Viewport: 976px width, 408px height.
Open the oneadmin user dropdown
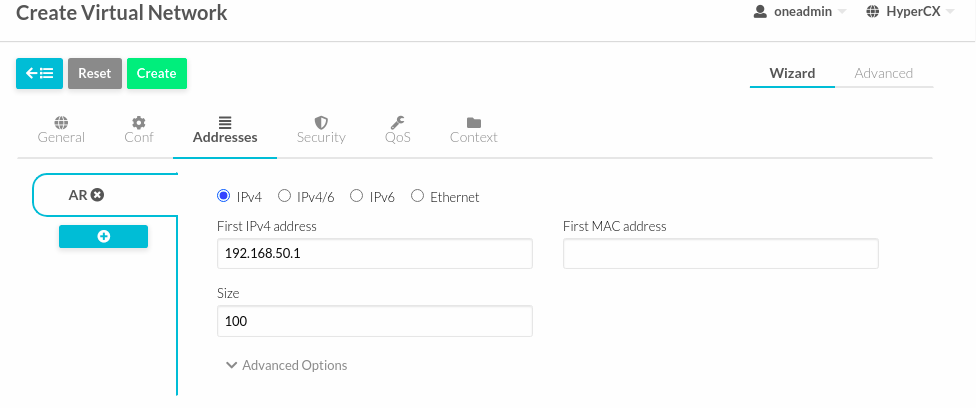click(x=798, y=13)
